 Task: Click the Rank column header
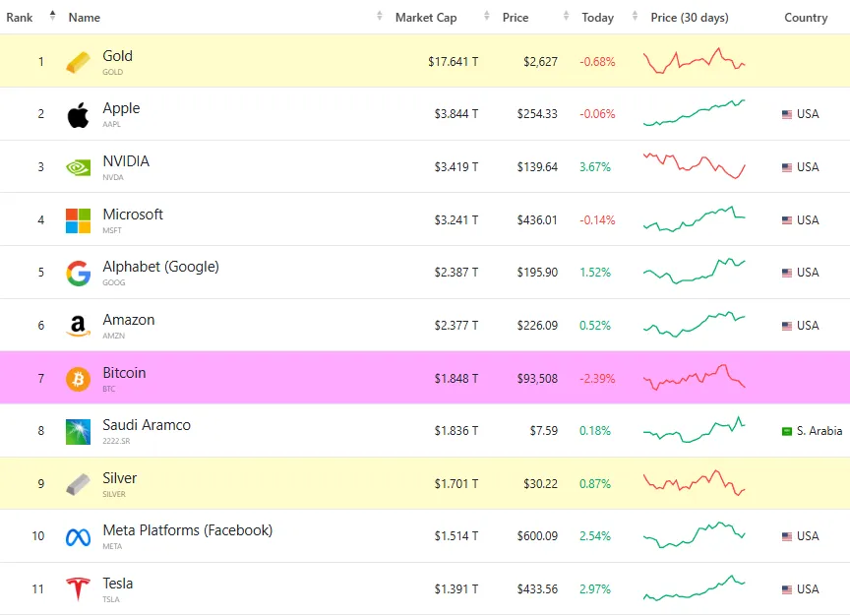point(20,18)
